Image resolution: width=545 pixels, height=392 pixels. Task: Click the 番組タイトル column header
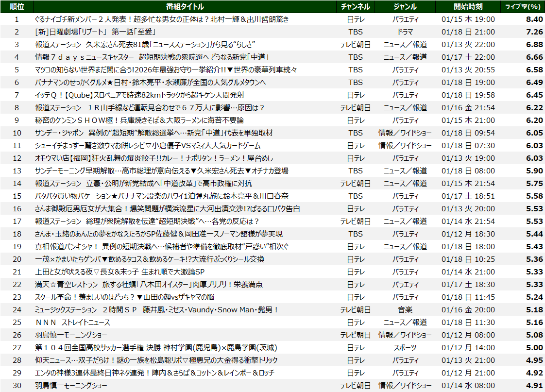185,6
